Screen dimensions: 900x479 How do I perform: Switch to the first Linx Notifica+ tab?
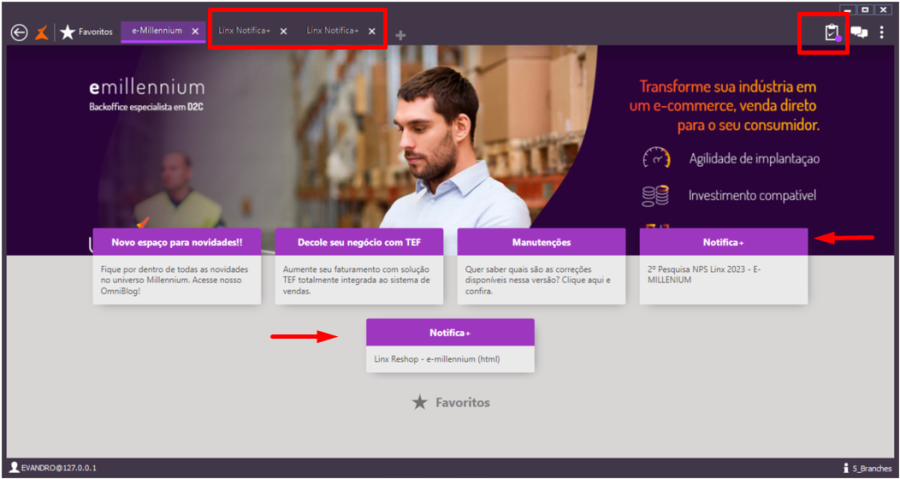pyautogui.click(x=244, y=31)
